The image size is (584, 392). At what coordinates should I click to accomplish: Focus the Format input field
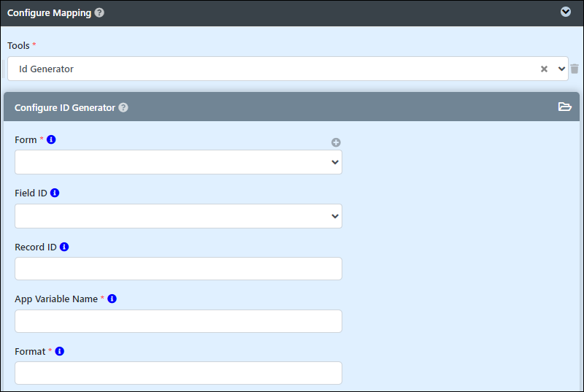point(178,373)
